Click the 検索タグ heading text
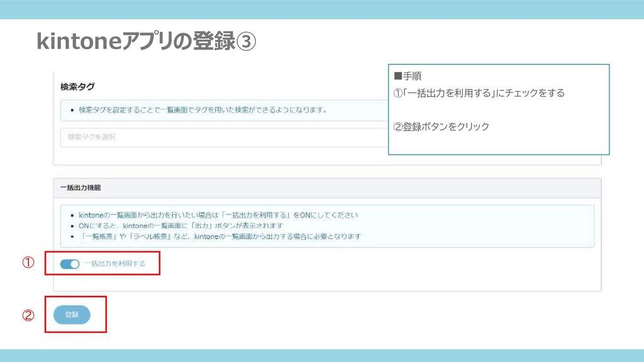This screenshot has height=362, width=644. [77, 87]
